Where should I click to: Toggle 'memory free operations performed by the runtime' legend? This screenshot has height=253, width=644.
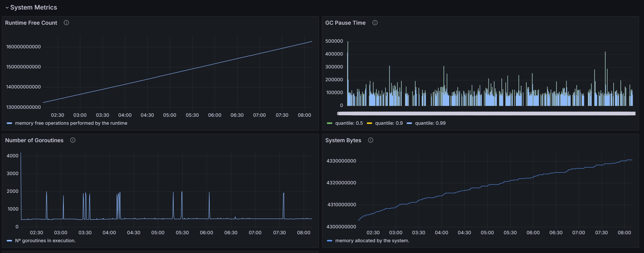coord(71,123)
